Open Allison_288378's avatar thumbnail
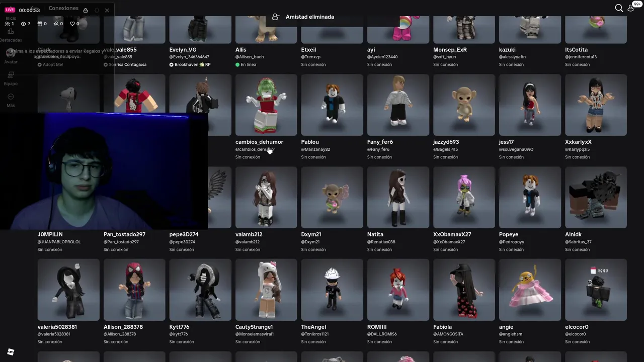 click(x=134, y=290)
